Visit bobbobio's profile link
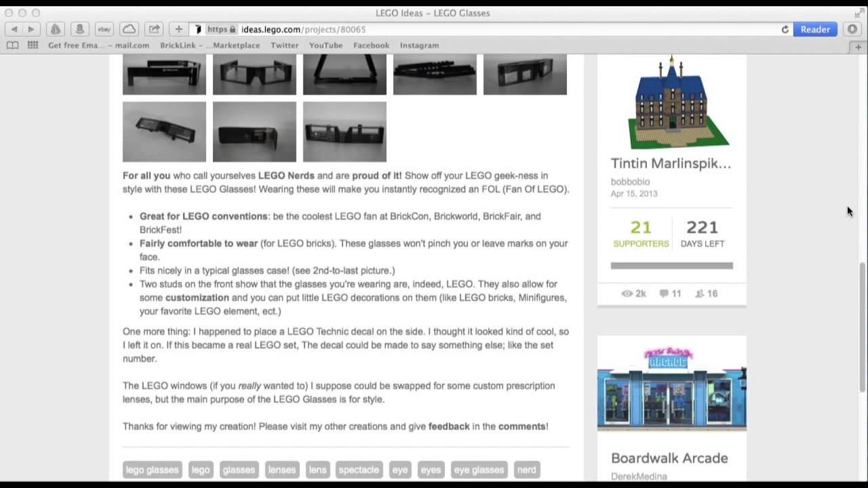 click(x=630, y=182)
